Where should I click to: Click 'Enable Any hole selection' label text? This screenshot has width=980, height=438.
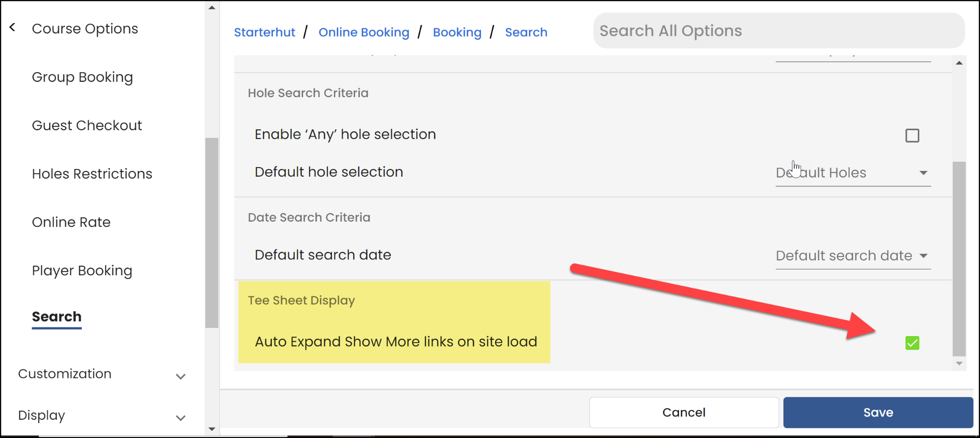pos(345,135)
